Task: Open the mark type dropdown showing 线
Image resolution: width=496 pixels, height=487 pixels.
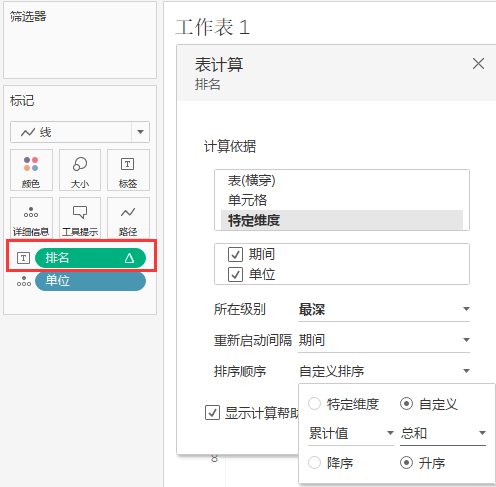Action: pyautogui.click(x=80, y=132)
